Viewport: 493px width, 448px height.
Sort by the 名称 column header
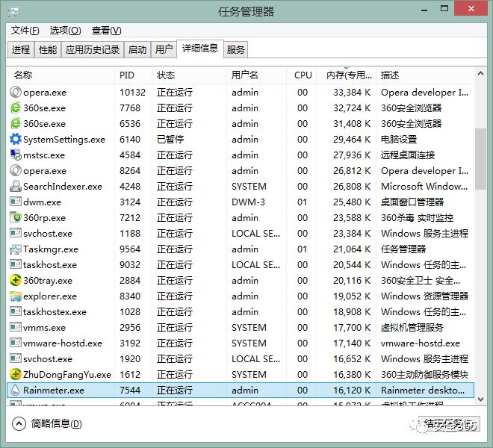(61, 75)
